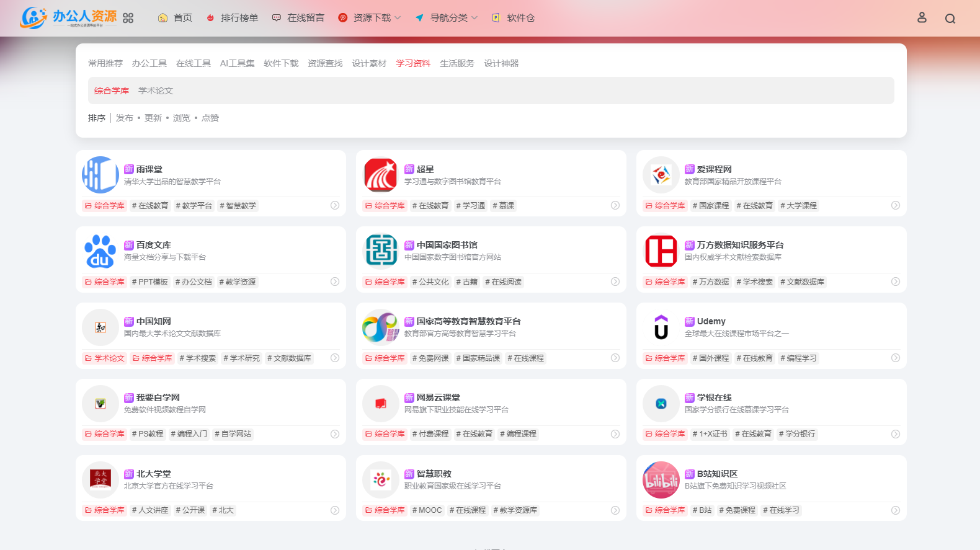Click the 学术论文 tag on 中国知网 card
The width and height of the screenshot is (980, 550).
click(105, 358)
